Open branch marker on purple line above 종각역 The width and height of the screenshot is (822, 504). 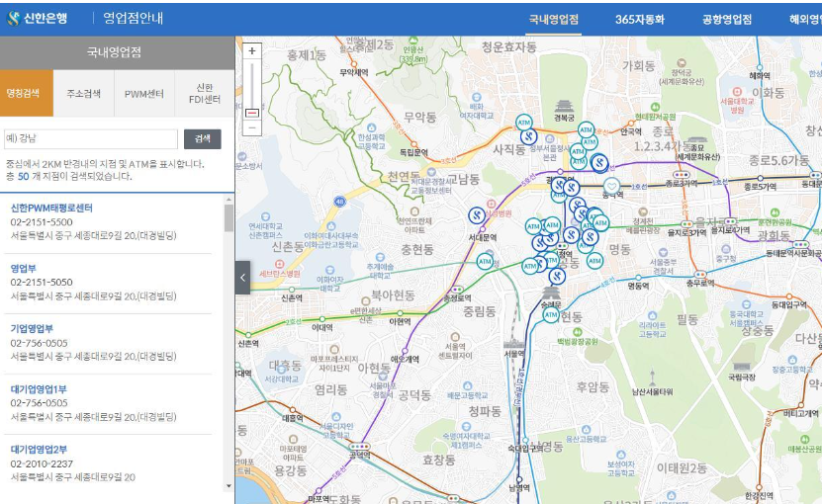coord(599,163)
